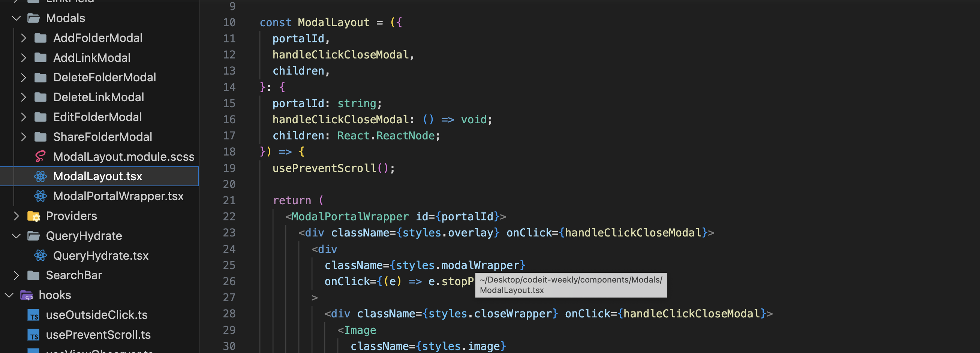Select the AddFolderModal folder name

[x=98, y=38]
